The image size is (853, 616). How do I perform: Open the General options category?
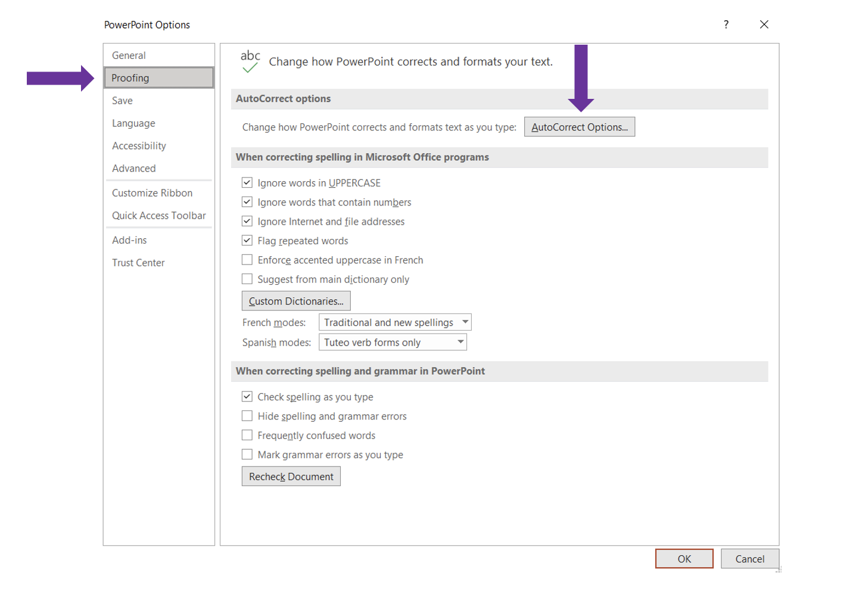(158, 55)
